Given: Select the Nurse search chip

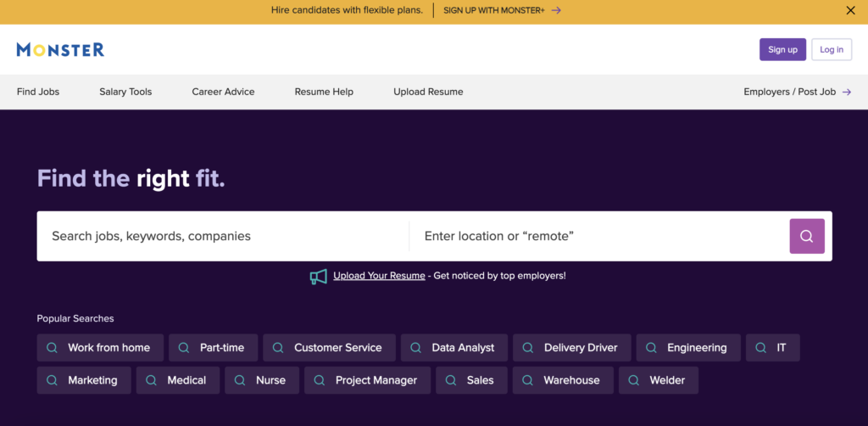Looking at the screenshot, I should [262, 380].
